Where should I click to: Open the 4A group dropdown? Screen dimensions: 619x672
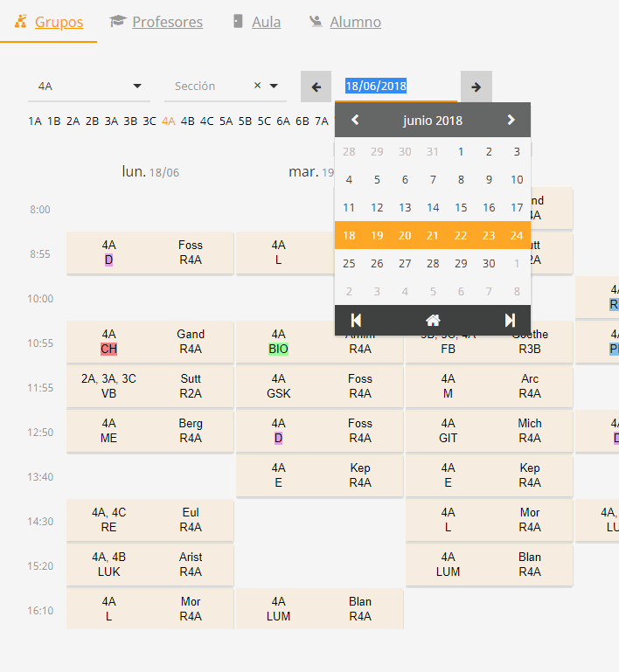(89, 87)
